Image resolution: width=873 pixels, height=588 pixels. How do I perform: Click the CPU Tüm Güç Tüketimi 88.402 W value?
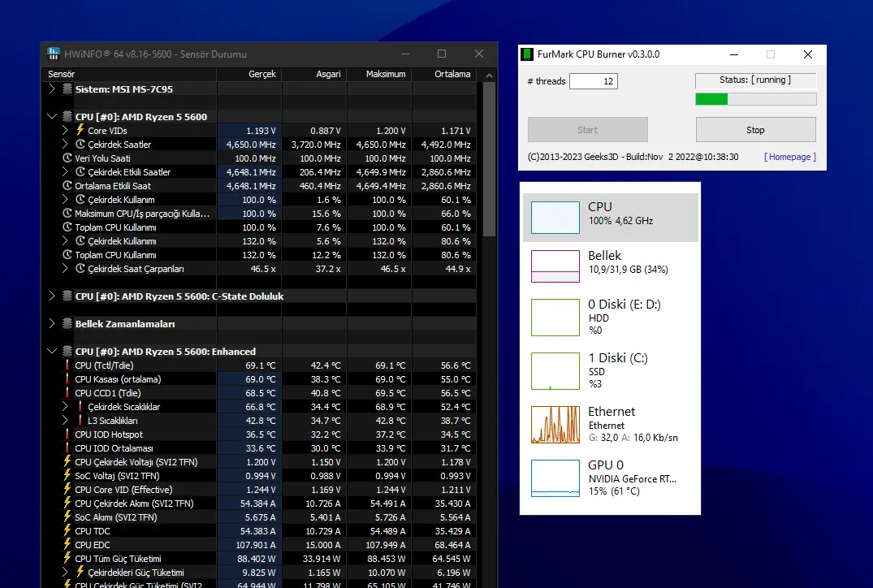[x=256, y=559]
